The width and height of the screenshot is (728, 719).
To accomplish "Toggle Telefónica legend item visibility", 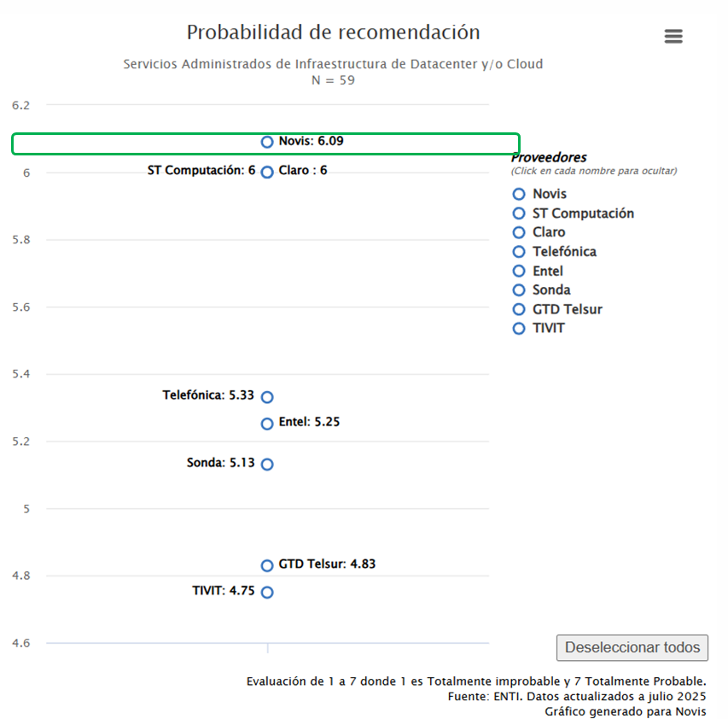I will [x=563, y=252].
